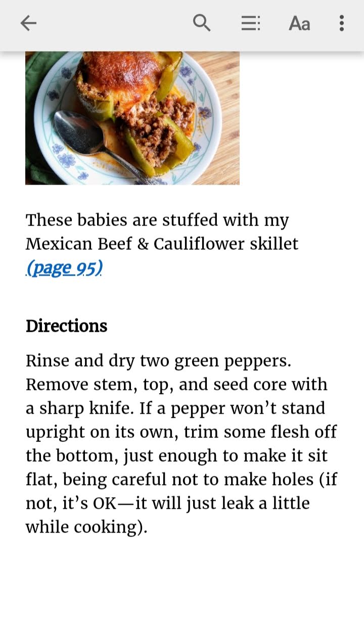
Task: Tap the "These babies are stuffed" line
Action: 157,220
